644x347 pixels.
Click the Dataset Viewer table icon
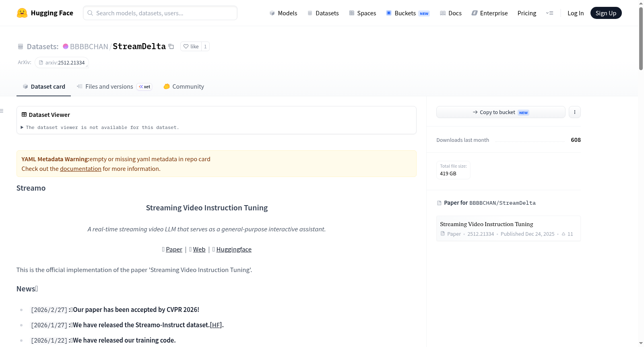coord(24,115)
